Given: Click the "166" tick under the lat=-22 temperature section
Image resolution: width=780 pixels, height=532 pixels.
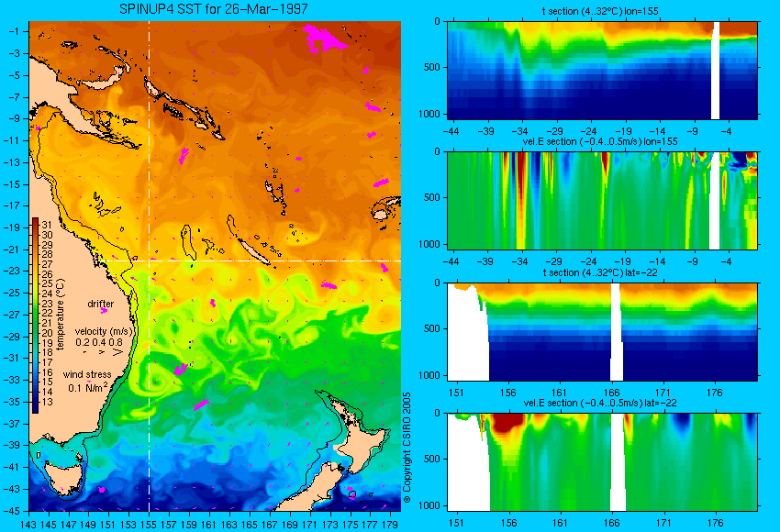Looking at the screenshot, I should (611, 393).
